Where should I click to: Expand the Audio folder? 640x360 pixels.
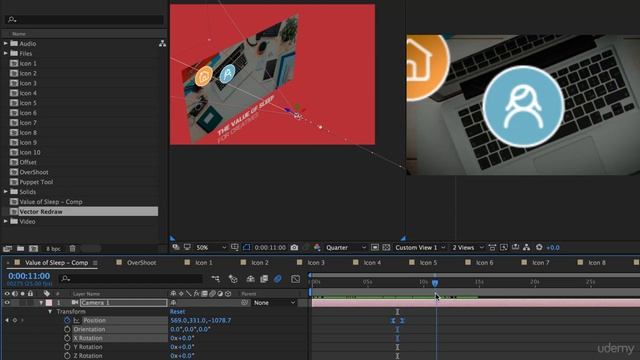6,44
